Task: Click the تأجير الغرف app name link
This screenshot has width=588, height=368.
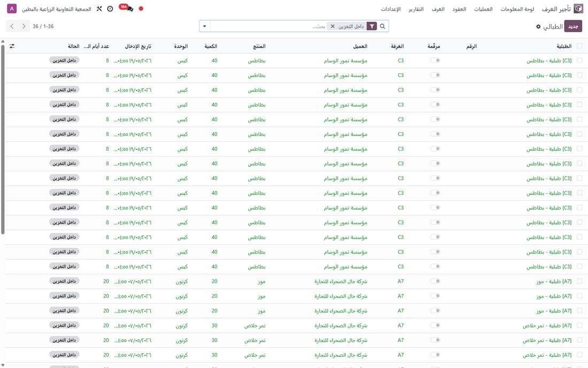Action: click(x=556, y=9)
